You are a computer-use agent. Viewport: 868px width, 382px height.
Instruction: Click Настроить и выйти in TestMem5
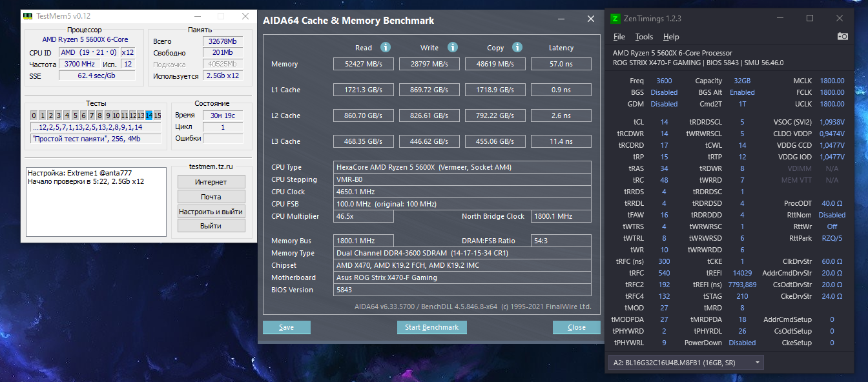pyautogui.click(x=211, y=211)
